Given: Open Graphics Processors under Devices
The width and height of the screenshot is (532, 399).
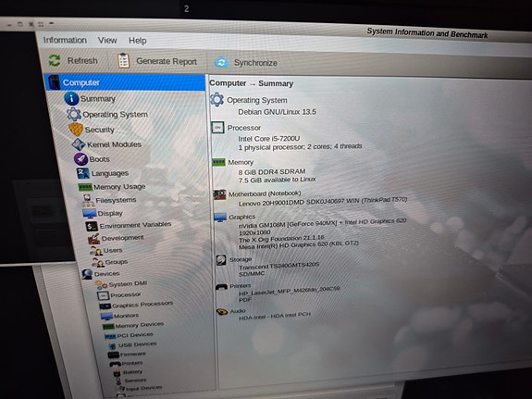Looking at the screenshot, I should pos(142,305).
